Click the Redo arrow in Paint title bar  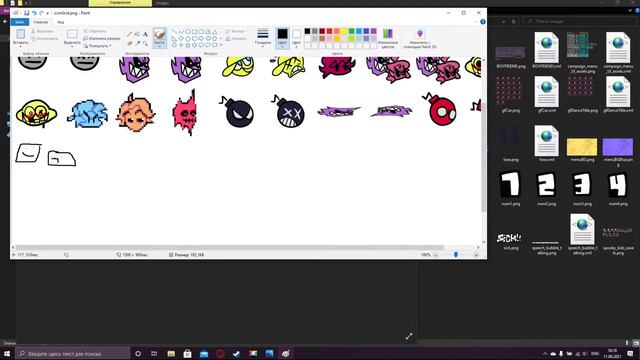click(41, 13)
